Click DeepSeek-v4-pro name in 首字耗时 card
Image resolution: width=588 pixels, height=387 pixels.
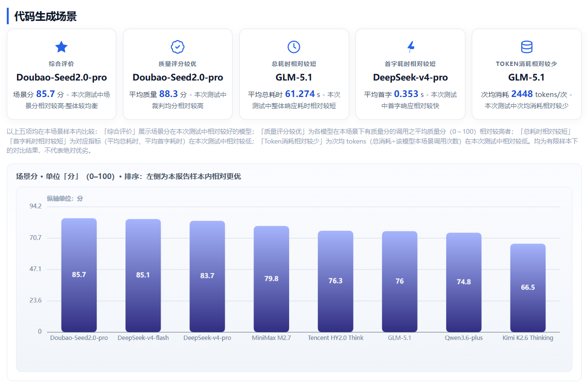coord(410,78)
